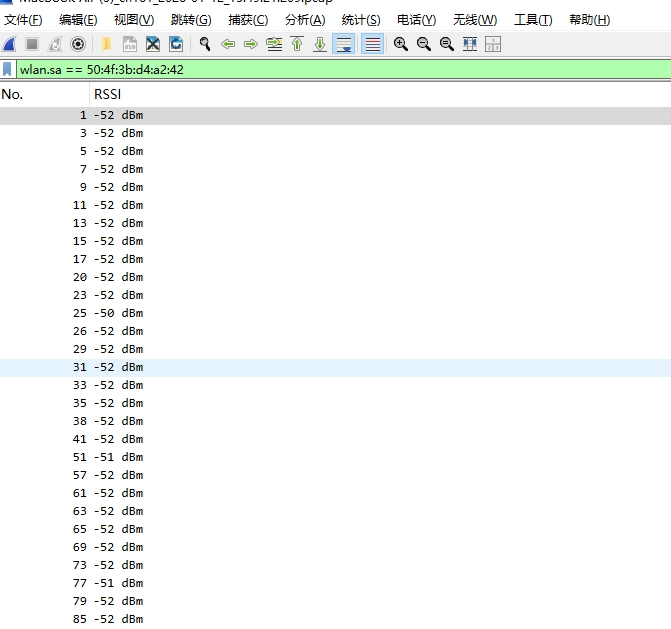
Task: Open the 电话(Y) menu
Action: coord(416,20)
